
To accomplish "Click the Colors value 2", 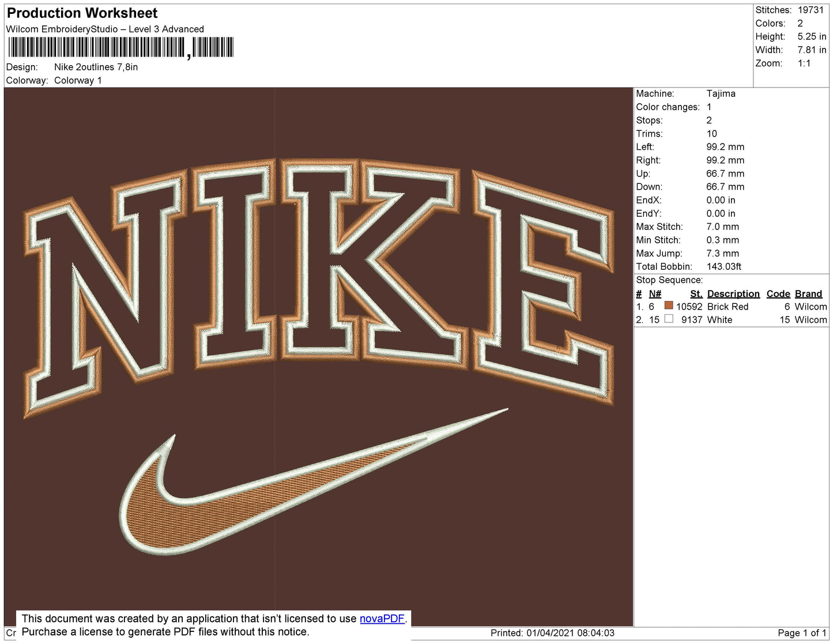I will pyautogui.click(x=800, y=23).
